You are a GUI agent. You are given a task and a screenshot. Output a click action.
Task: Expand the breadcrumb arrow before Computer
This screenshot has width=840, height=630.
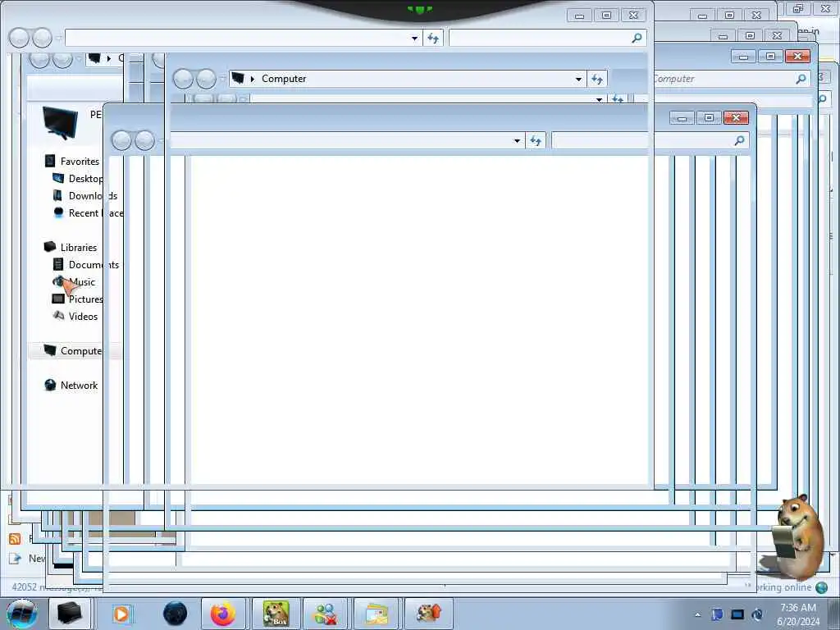point(253,79)
